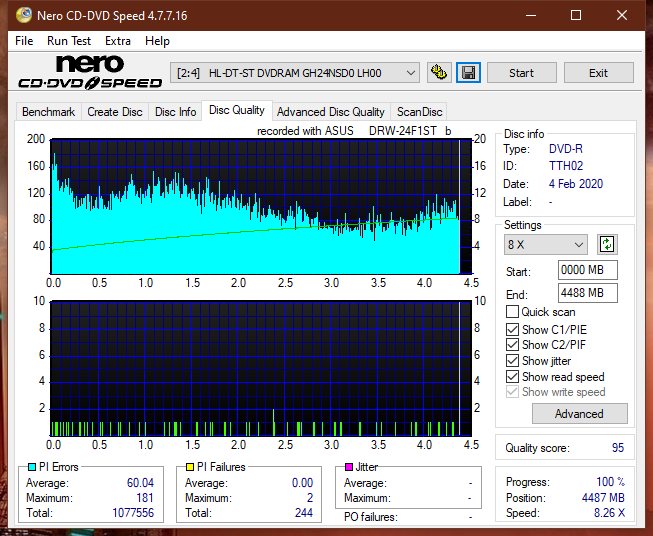Switch to the Create Disc tab

click(x=115, y=112)
